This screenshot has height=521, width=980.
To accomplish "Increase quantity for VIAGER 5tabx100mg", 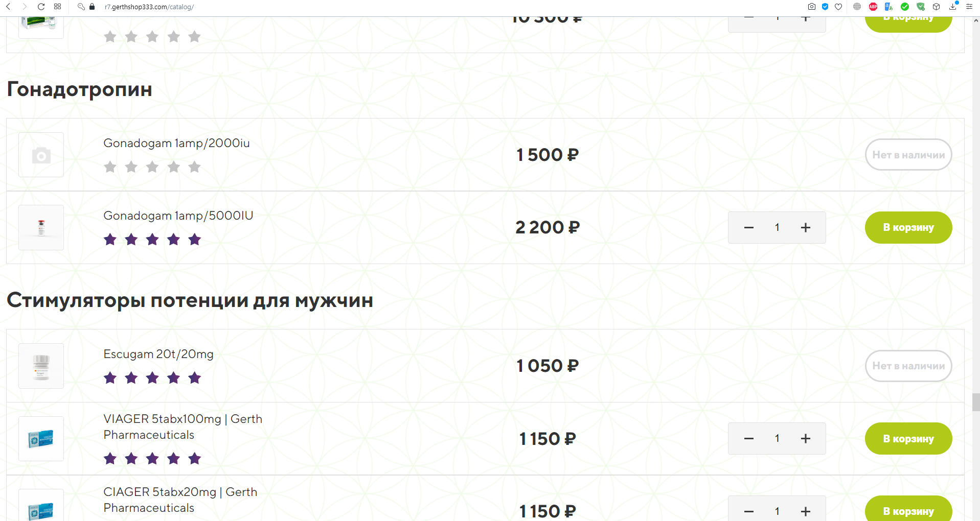I will click(x=806, y=438).
